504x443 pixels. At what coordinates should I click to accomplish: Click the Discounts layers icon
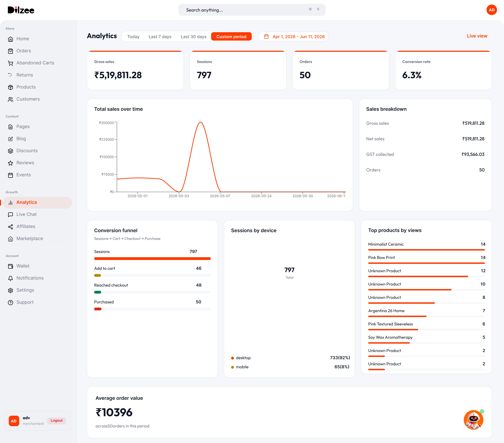pyautogui.click(x=10, y=151)
